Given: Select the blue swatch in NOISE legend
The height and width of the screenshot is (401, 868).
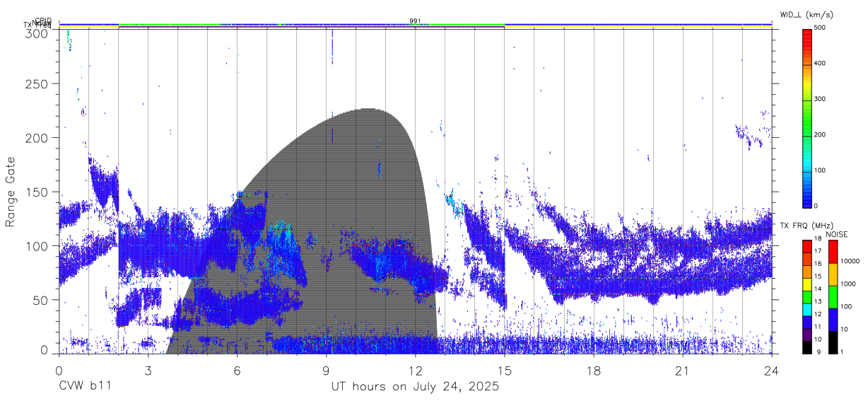Looking at the screenshot, I should tap(832, 320).
